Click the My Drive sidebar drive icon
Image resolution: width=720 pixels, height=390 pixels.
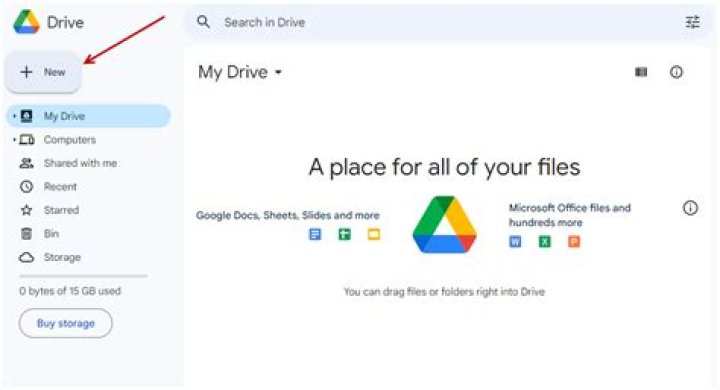click(x=27, y=116)
